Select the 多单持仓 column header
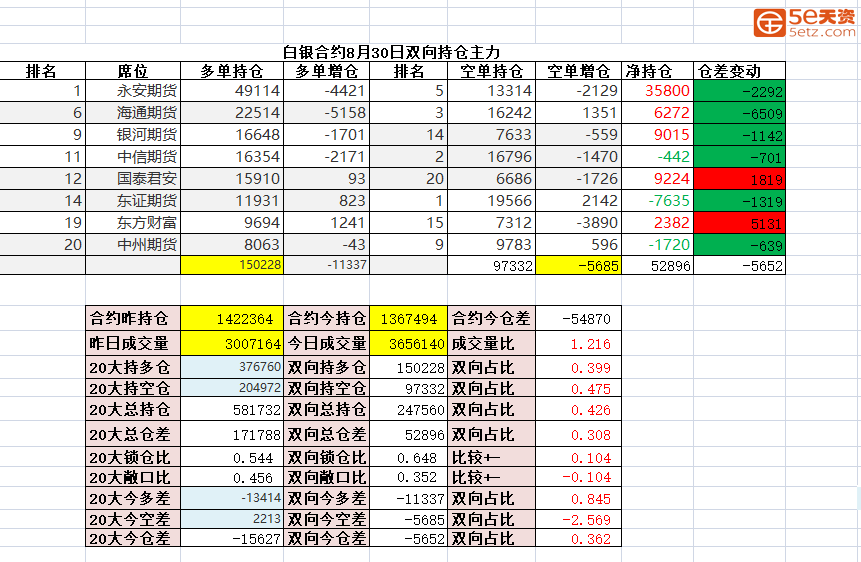The image size is (861, 562). (x=232, y=71)
